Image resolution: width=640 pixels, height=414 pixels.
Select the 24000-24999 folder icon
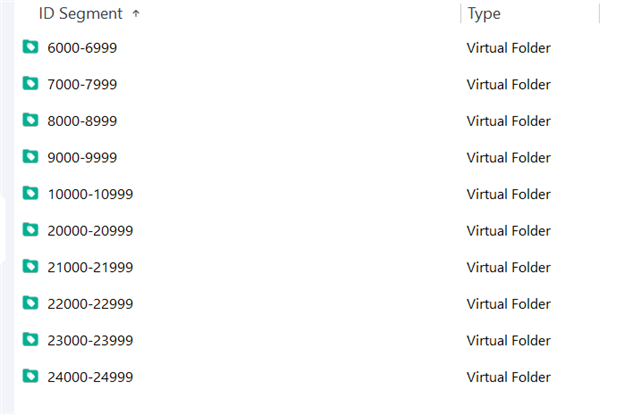point(30,376)
